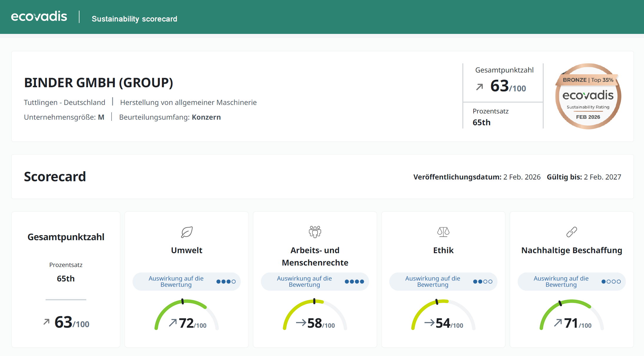Viewport: 644px width, 356px height.
Task: Click the BINDER GMBH (GROUP) company name
Action: click(x=99, y=83)
